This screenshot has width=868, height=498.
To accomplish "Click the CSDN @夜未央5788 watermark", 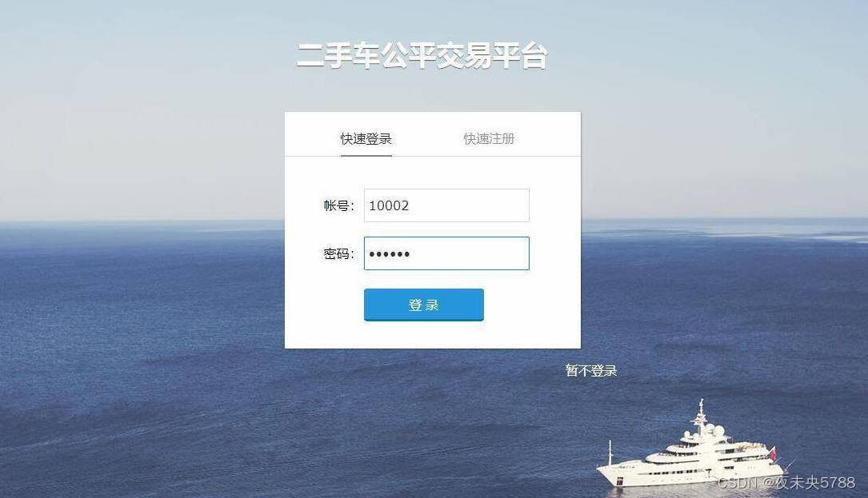I will pos(786,483).
